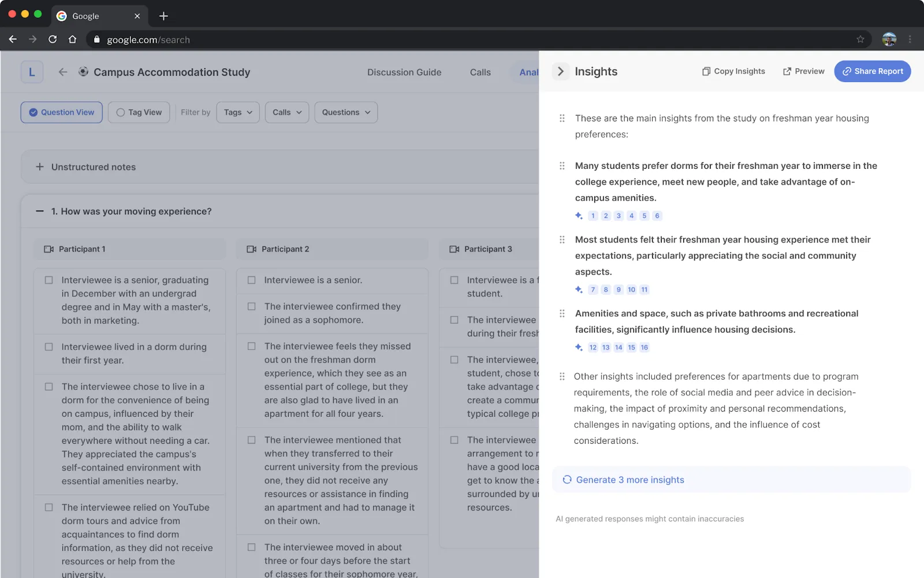Click the drag handle beside 'Many students prefer dorms'
This screenshot has height=578, width=924.
coord(562,166)
